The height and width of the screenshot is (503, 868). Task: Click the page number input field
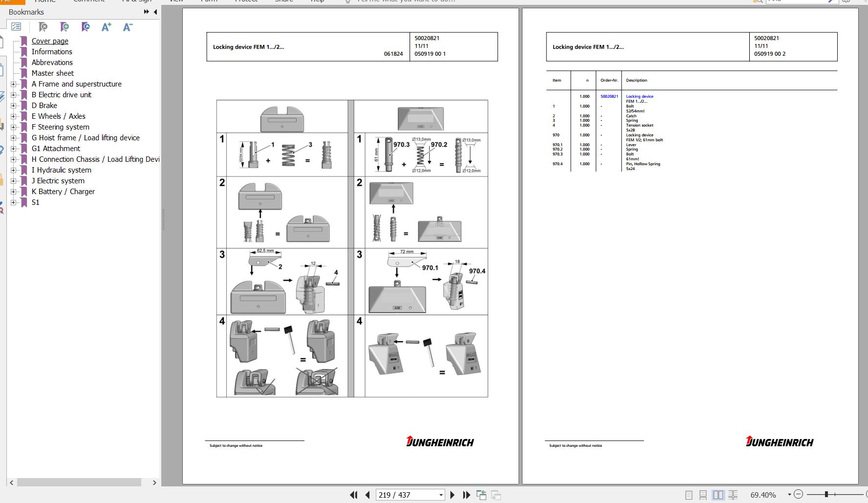(x=407, y=495)
